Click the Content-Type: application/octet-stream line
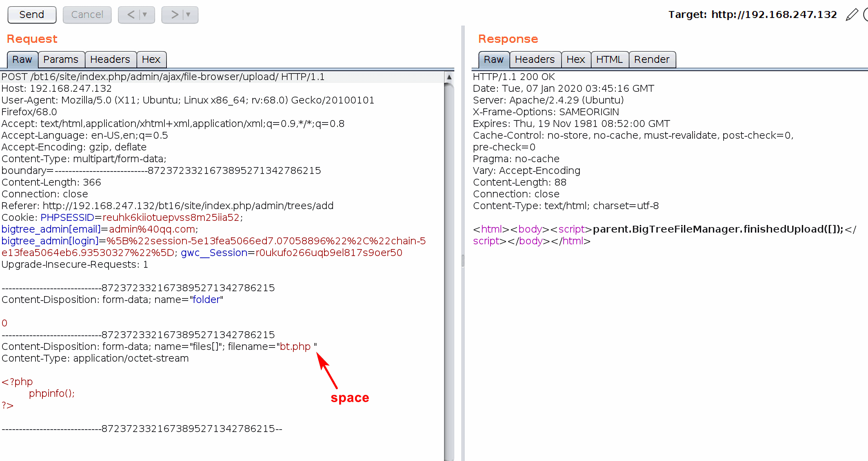 coord(95,358)
